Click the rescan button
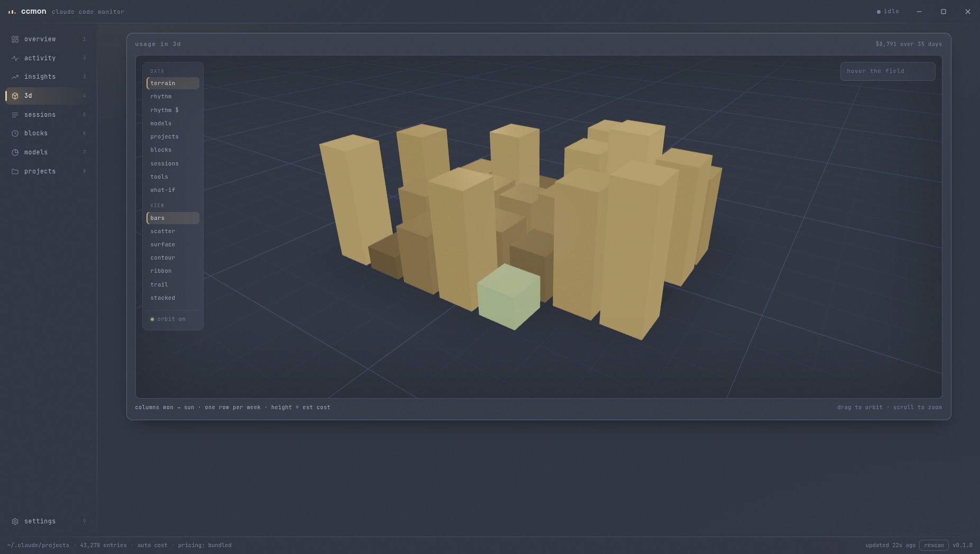 click(933, 545)
